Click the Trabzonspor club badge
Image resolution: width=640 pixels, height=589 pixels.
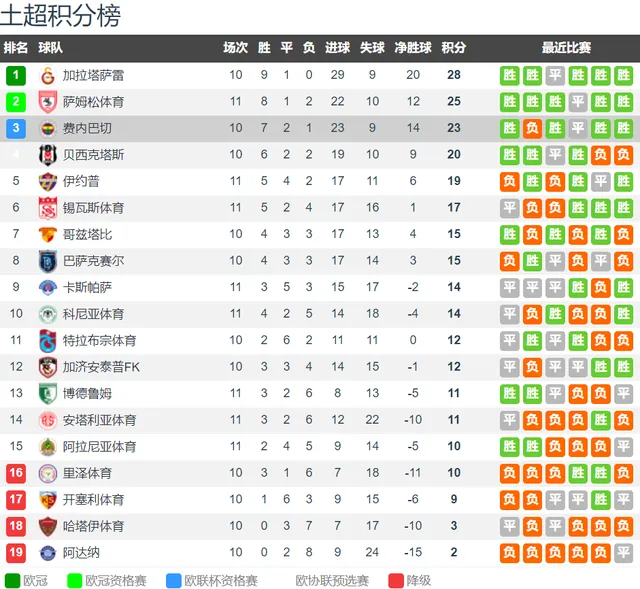[48, 341]
